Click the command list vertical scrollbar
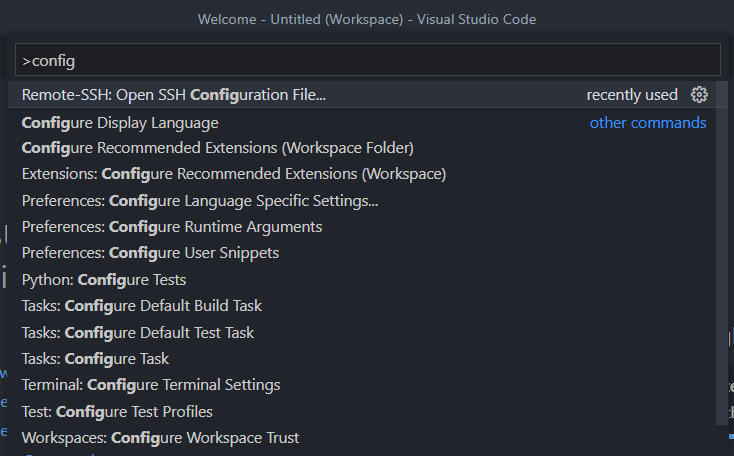This screenshot has width=734, height=456. [722, 253]
